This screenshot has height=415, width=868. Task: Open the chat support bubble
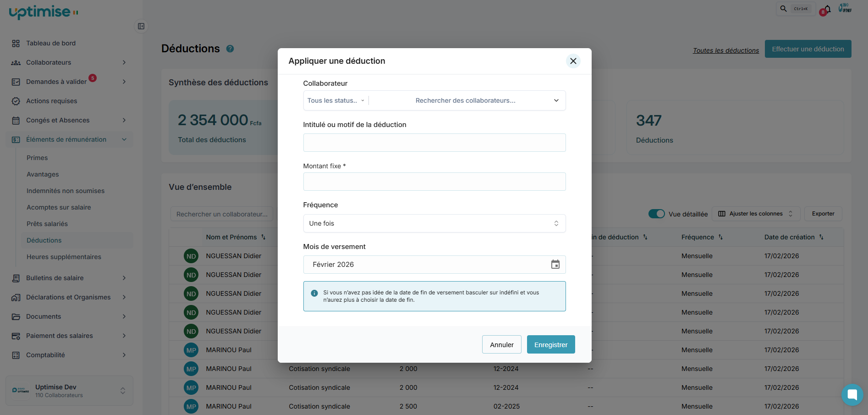[852, 394]
